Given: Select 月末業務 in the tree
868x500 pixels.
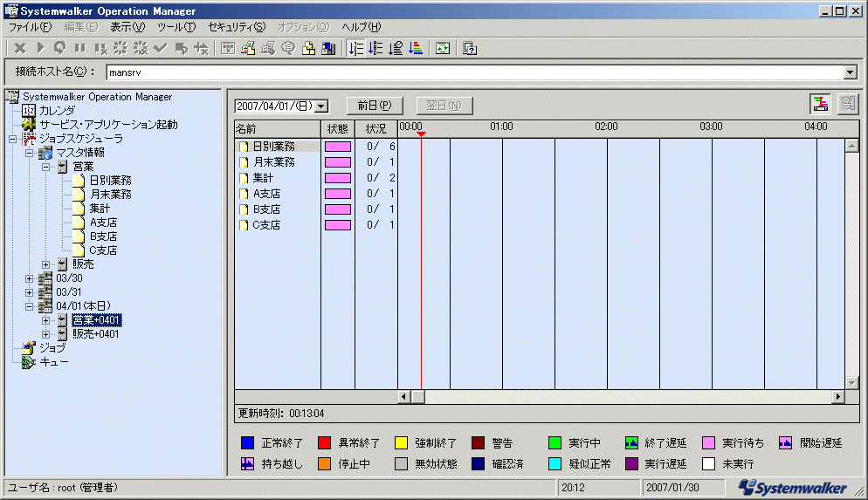Looking at the screenshot, I should point(110,194).
